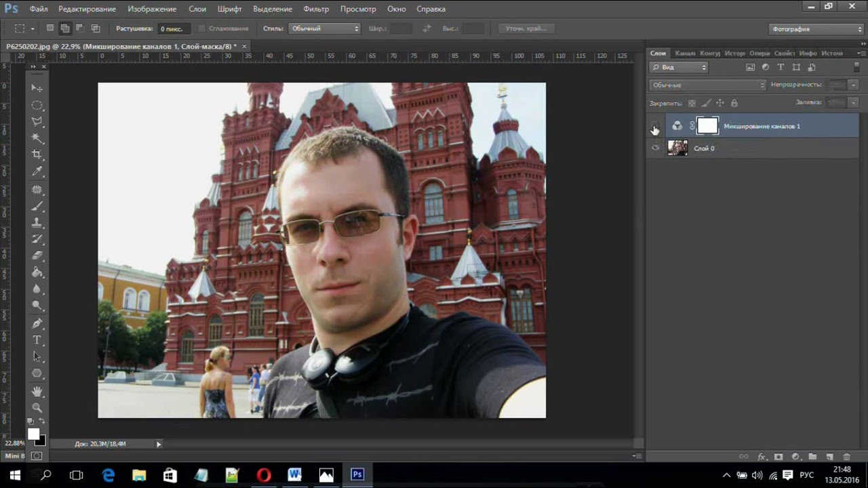This screenshot has width=868, height=488.
Task: Select the History Brush tool
Action: tap(37, 239)
